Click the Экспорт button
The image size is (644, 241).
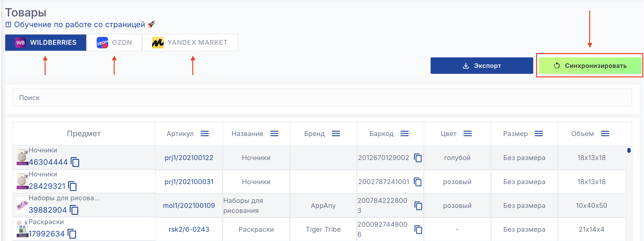tap(482, 66)
